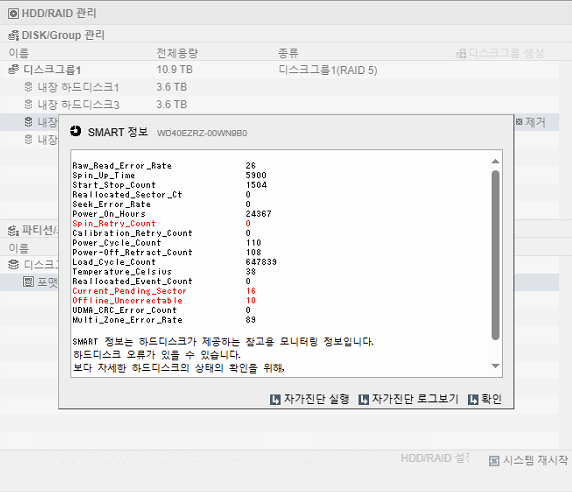The height and width of the screenshot is (492, 572).
Task: Click the 디스크그룹1 group icon
Action: click(x=13, y=69)
